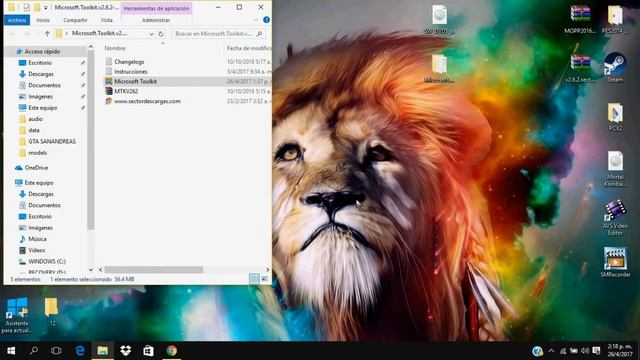Select the v2.6.2 archive on desktop
Viewport: 640px width, 360px height.
point(580,68)
